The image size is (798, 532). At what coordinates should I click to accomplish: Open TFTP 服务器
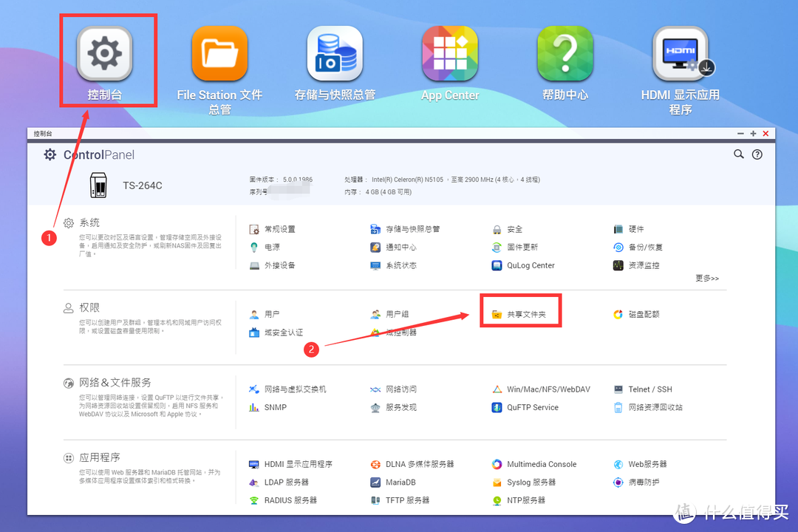point(400,500)
